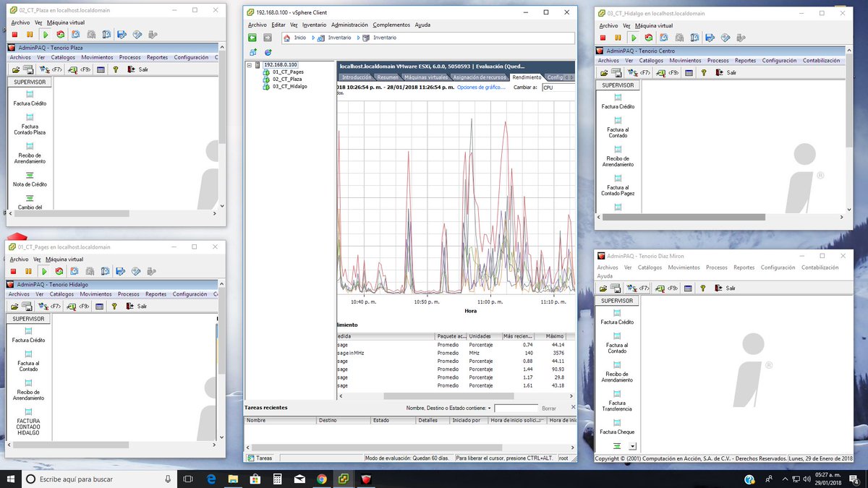This screenshot has height=488, width=868.
Task: Click the vSphere Client back navigation arrow
Action: (252, 38)
